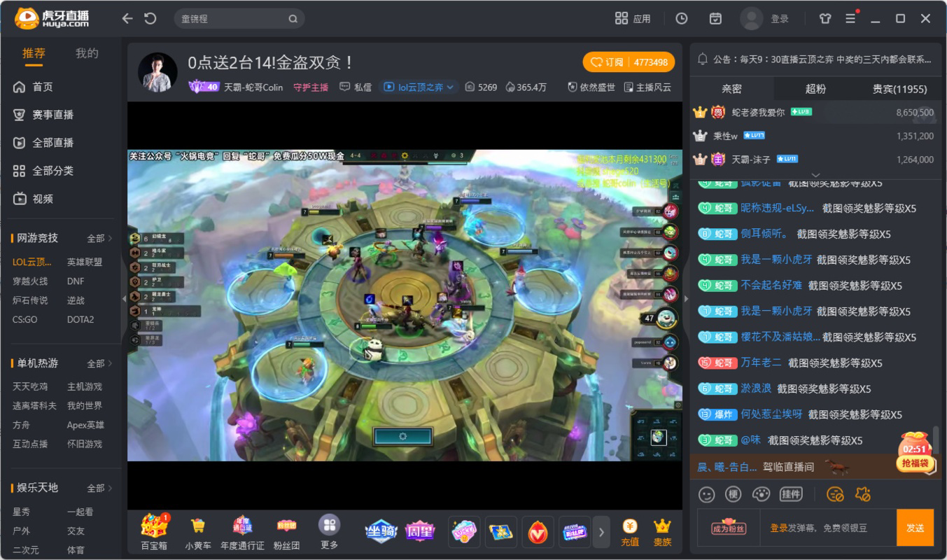947x560 pixels.
Task: Open watch history clock icon
Action: 681,19
